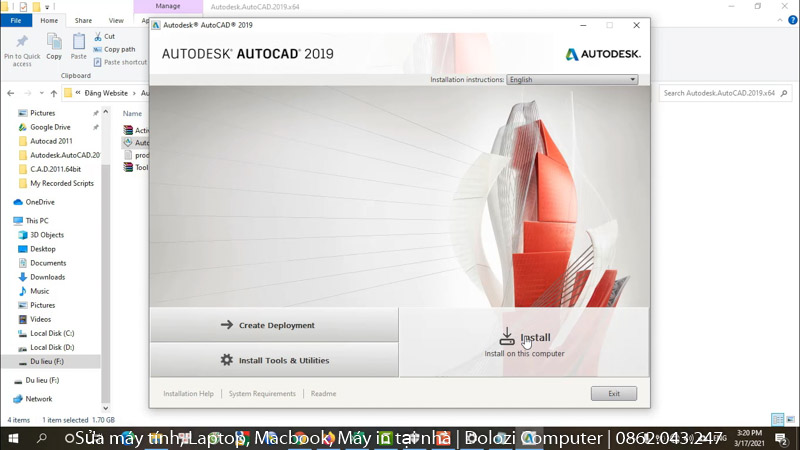Select Local Disk (C:) drive
This screenshot has width=800, height=450.
tap(52, 333)
